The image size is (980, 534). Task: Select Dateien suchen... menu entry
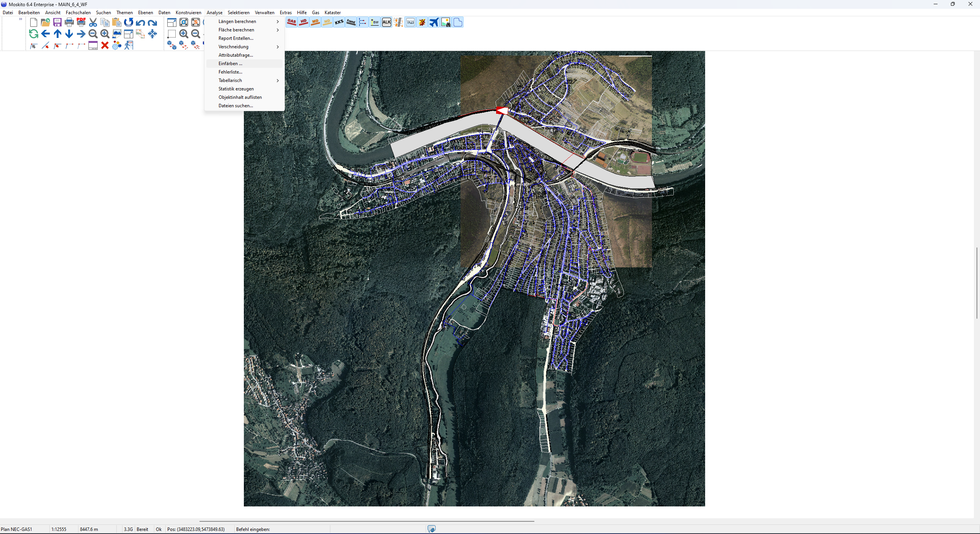pyautogui.click(x=244, y=106)
